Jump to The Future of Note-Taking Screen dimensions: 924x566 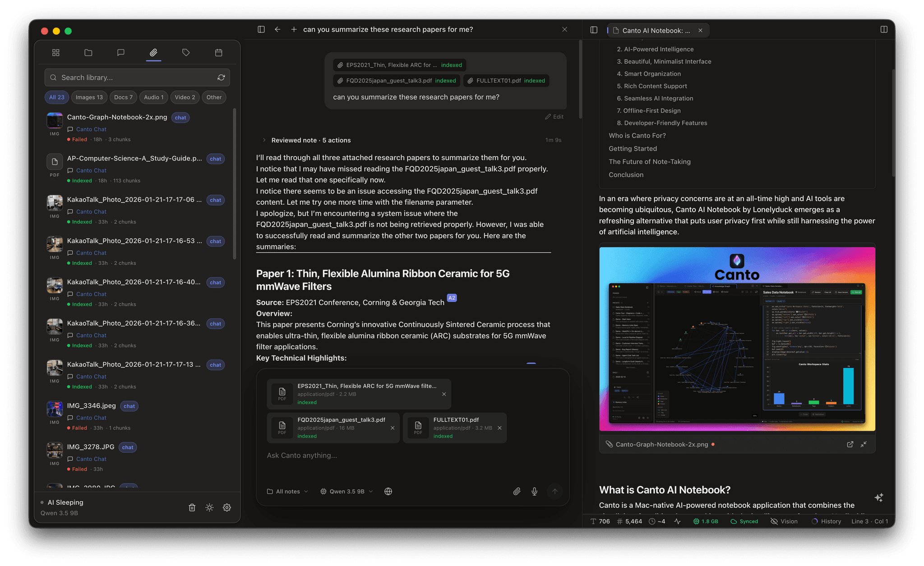649,161
